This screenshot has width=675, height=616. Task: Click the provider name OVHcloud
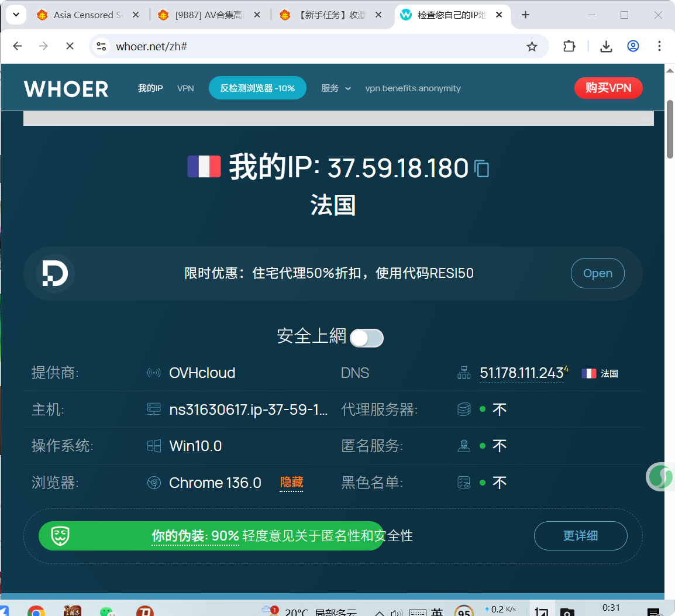202,373
